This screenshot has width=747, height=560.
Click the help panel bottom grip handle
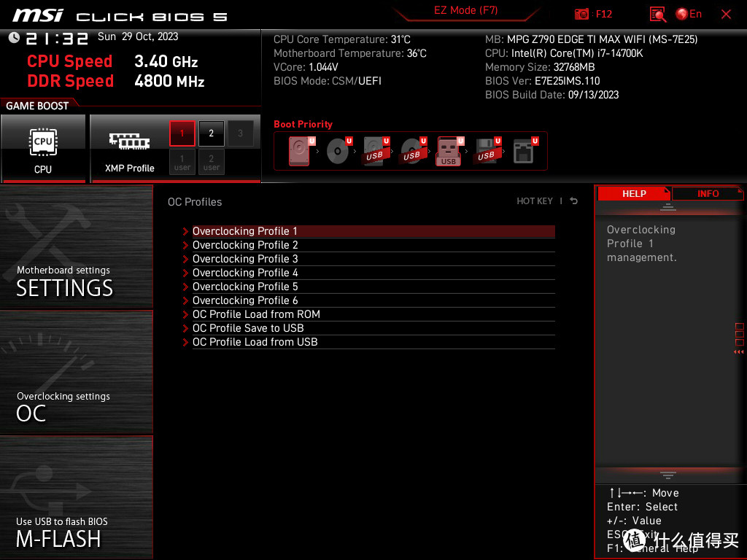point(668,475)
